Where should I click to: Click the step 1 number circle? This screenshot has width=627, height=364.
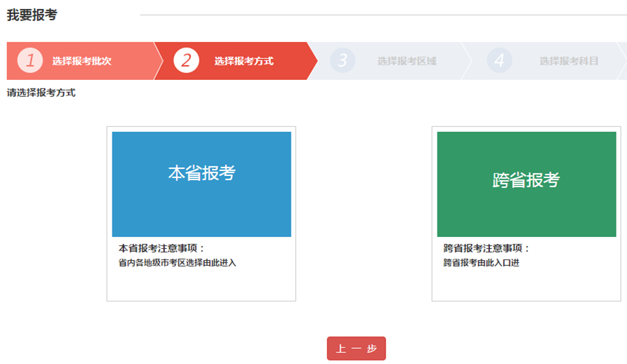[x=30, y=61]
